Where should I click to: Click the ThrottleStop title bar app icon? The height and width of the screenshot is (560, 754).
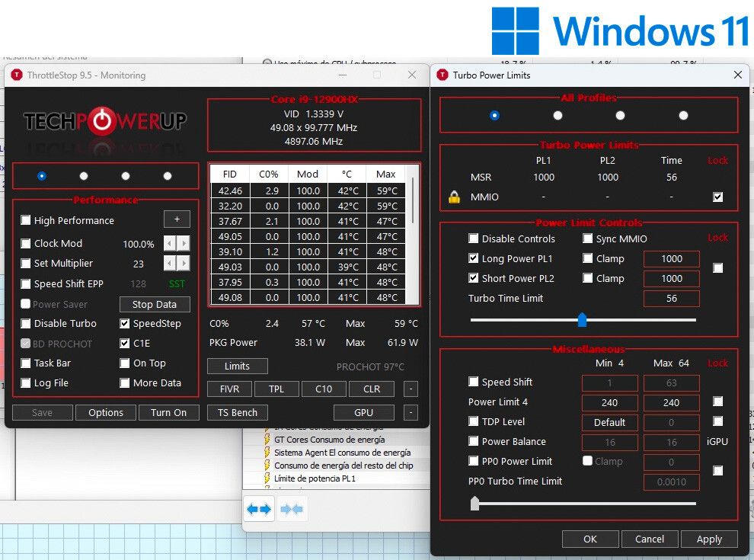point(17,75)
